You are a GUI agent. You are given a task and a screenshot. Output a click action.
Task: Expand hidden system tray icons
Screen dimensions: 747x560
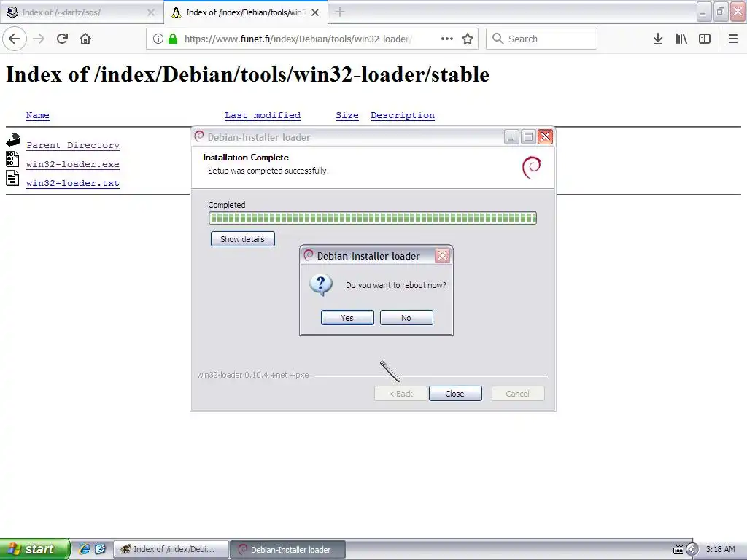tap(692, 550)
